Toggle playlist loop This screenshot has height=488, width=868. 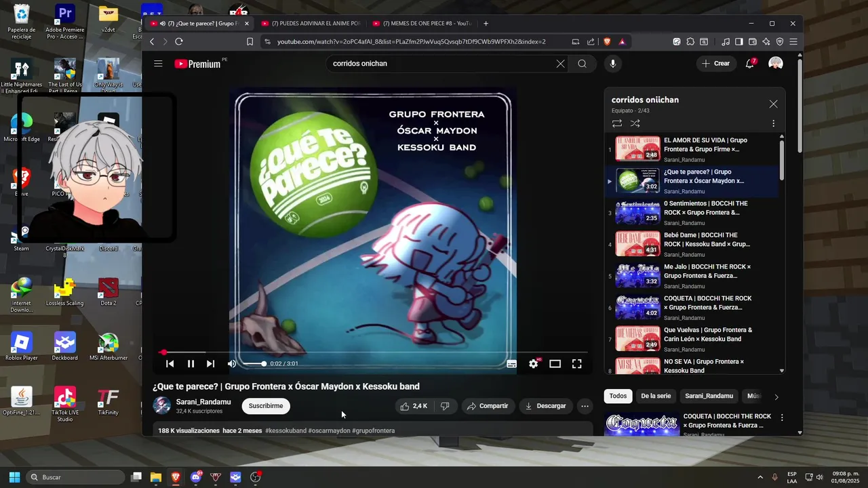pos(617,123)
